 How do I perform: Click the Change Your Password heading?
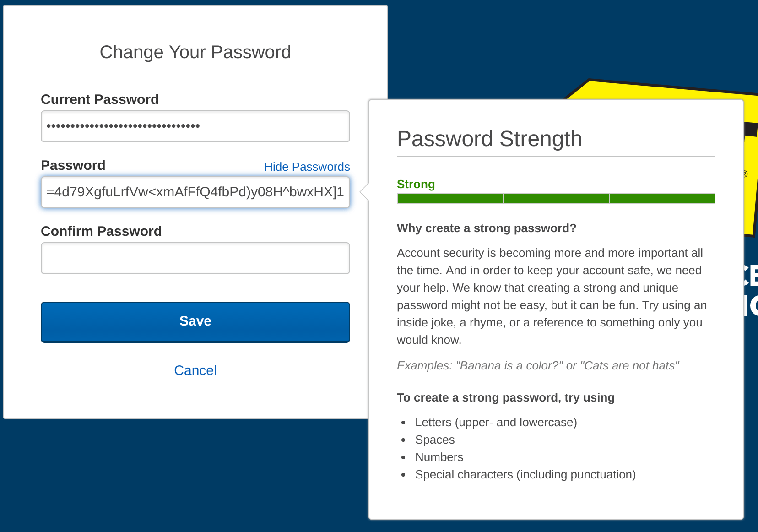tap(195, 52)
